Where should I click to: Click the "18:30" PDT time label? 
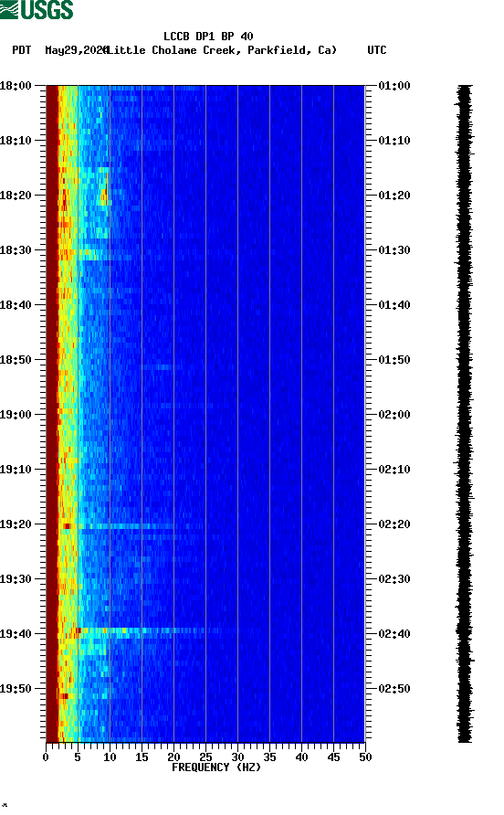(16, 250)
